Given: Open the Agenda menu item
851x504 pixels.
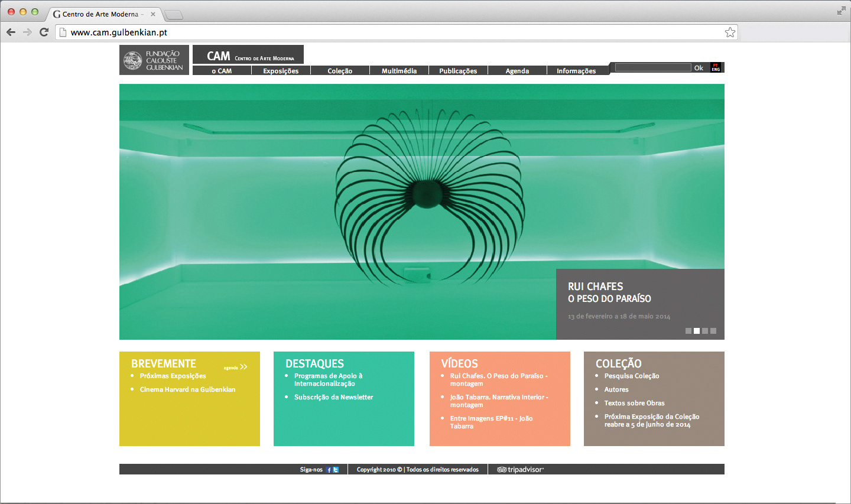Looking at the screenshot, I should coord(517,71).
